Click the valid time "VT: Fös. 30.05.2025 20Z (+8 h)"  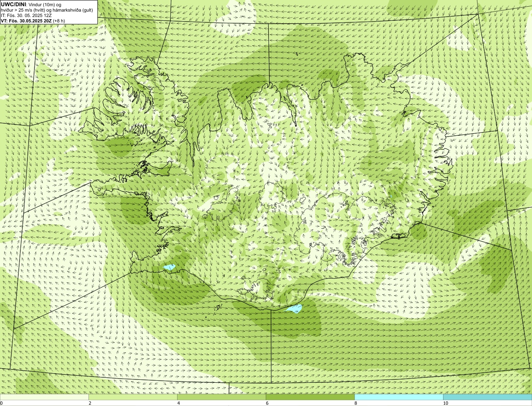coord(33,20)
